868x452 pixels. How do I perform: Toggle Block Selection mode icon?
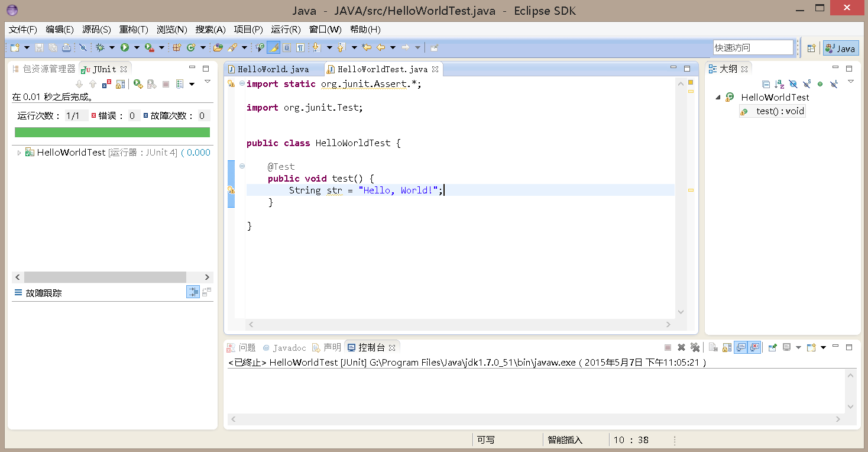click(x=287, y=47)
